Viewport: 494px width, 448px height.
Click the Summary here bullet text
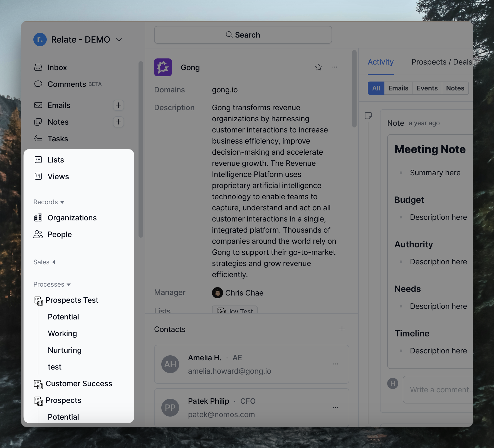(x=435, y=173)
